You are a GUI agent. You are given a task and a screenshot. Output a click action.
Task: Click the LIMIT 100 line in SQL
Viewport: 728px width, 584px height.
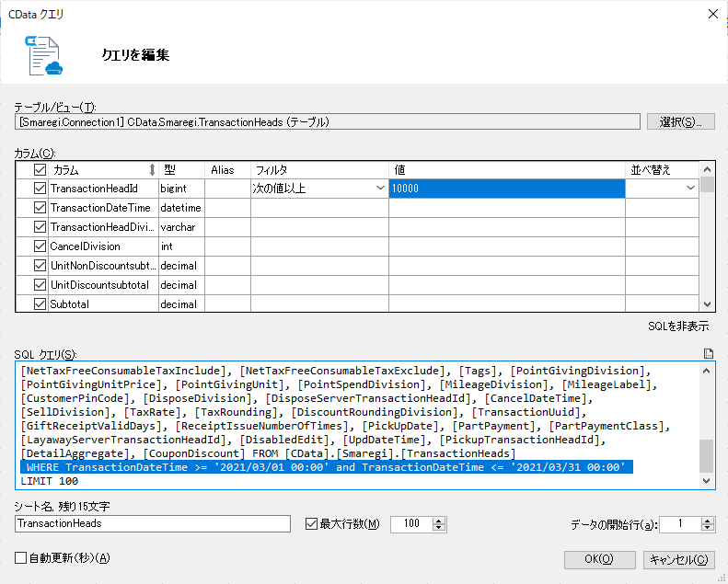[x=50, y=481]
